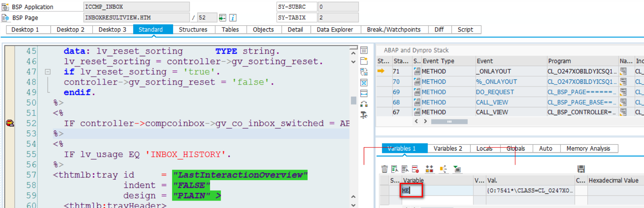Collapse the IF block at line 47
This screenshot has height=208, width=644.
(48, 72)
